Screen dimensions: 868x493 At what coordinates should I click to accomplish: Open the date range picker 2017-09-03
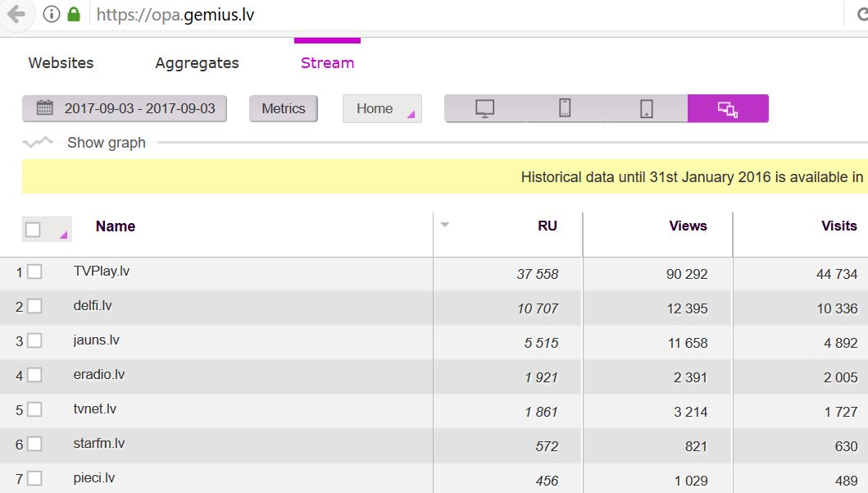pyautogui.click(x=125, y=108)
